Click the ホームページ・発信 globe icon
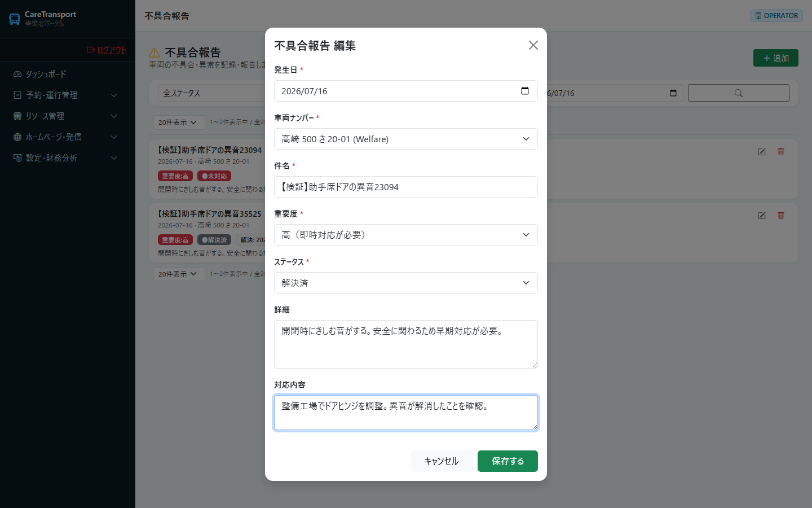 click(17, 137)
